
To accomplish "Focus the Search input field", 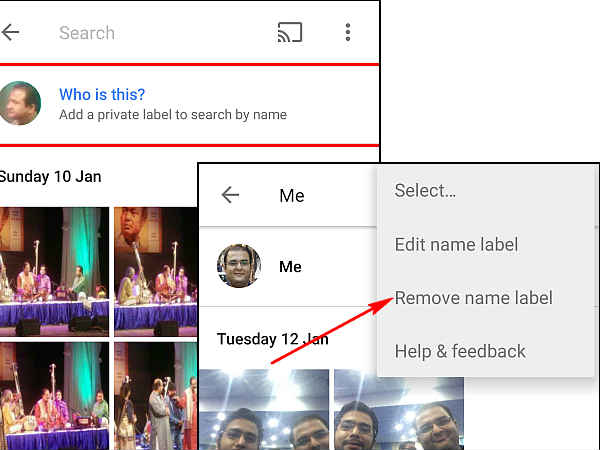I will (x=150, y=33).
